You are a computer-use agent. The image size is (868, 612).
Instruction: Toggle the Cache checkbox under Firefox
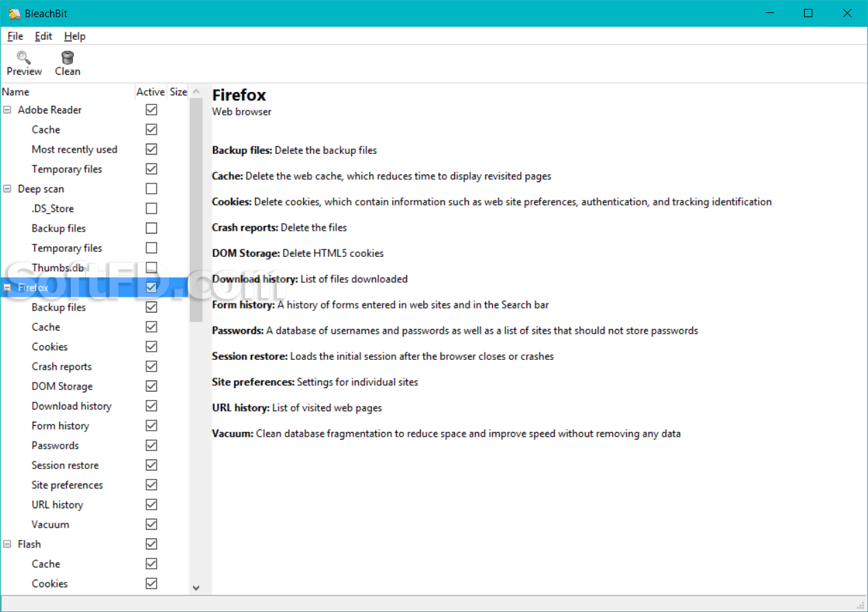pyautogui.click(x=151, y=327)
